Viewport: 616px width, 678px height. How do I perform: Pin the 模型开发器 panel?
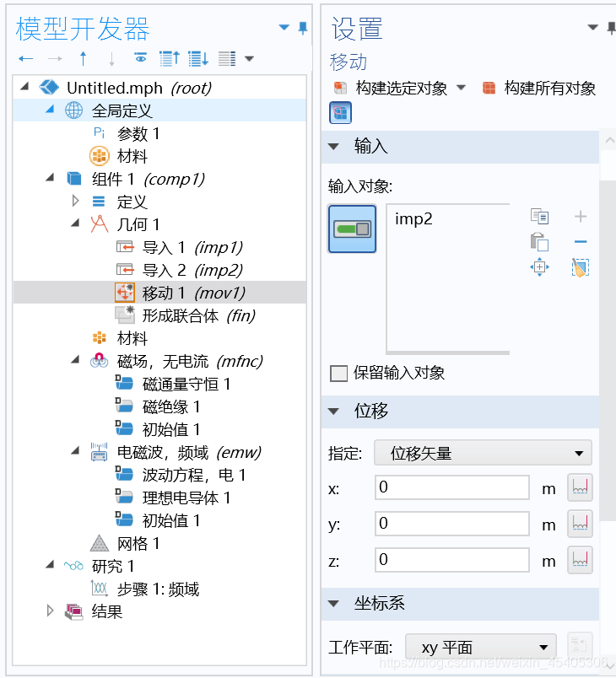[x=303, y=28]
